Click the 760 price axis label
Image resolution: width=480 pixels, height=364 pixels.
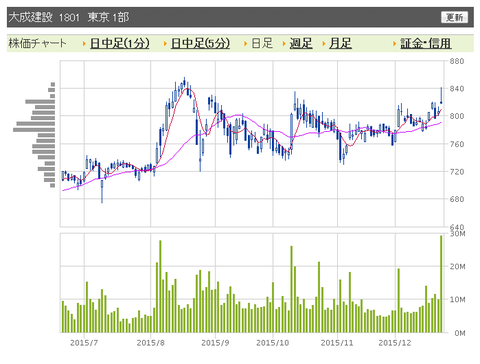(456, 144)
